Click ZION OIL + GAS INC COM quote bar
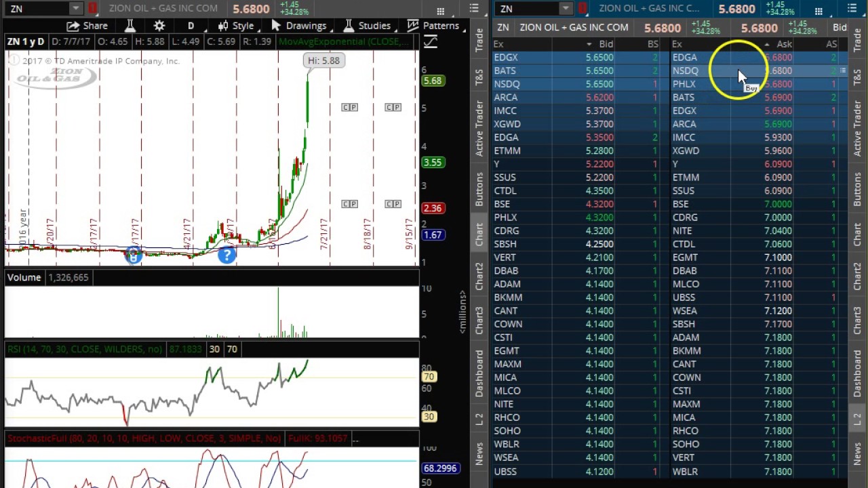 574,28
